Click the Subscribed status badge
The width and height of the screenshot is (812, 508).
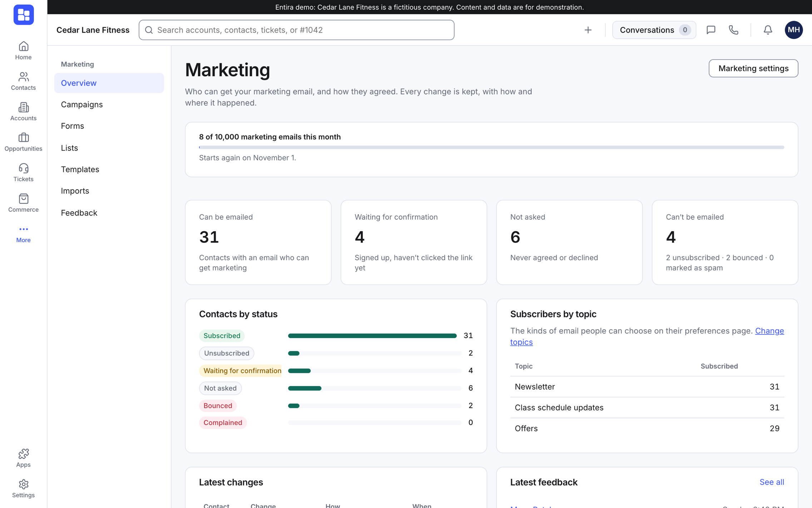point(222,336)
